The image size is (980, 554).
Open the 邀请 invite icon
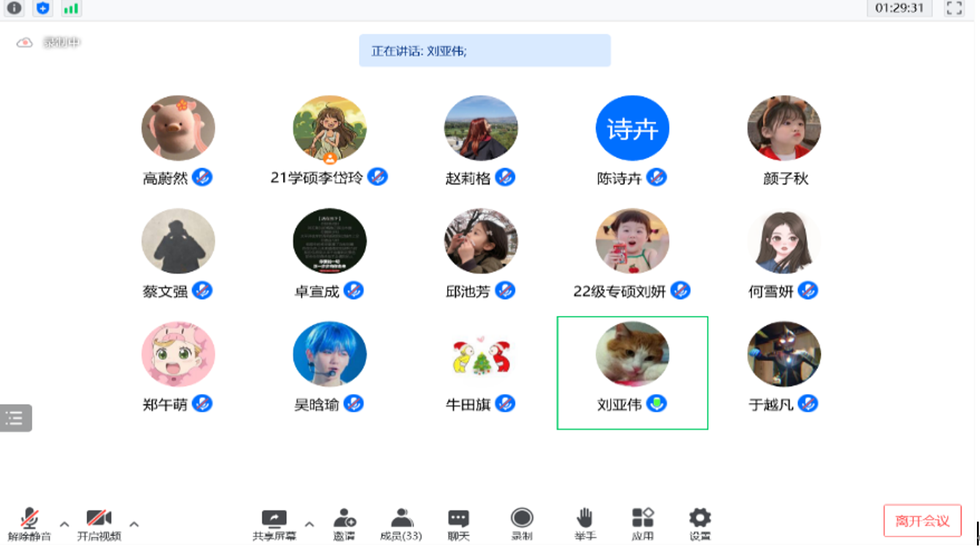(x=344, y=524)
